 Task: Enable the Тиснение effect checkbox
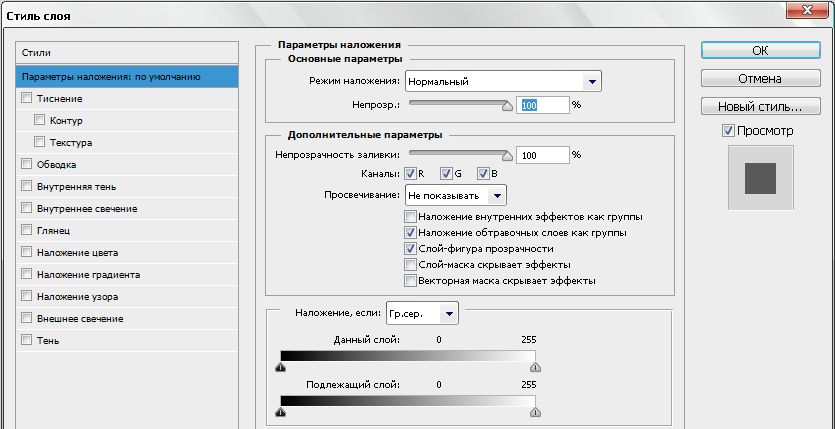point(26,99)
